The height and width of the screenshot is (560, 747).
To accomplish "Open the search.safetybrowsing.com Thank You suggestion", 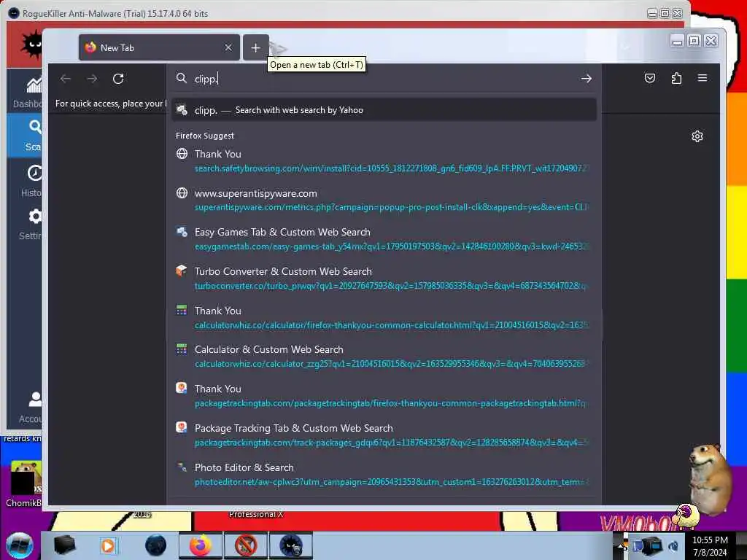I will (384, 161).
